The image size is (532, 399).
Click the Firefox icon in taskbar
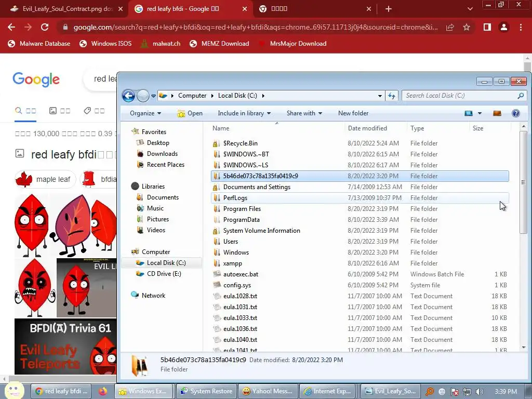pyautogui.click(x=102, y=391)
